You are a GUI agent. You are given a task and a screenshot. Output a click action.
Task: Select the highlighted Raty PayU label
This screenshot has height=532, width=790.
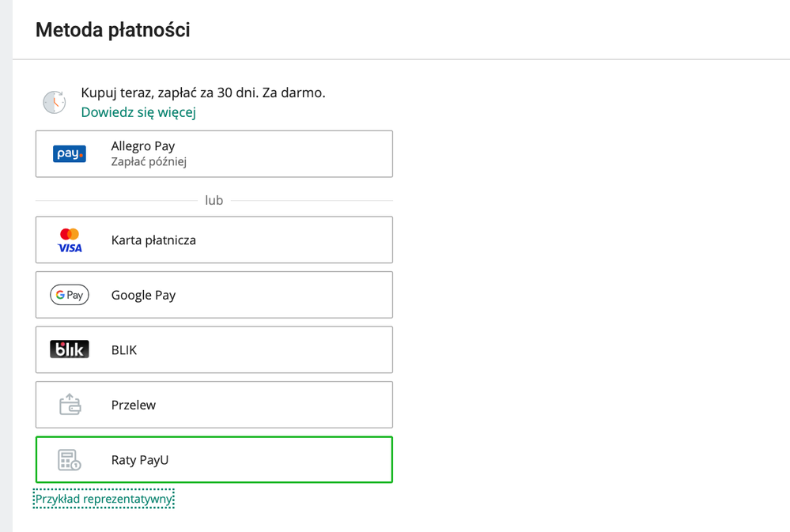[x=140, y=460]
